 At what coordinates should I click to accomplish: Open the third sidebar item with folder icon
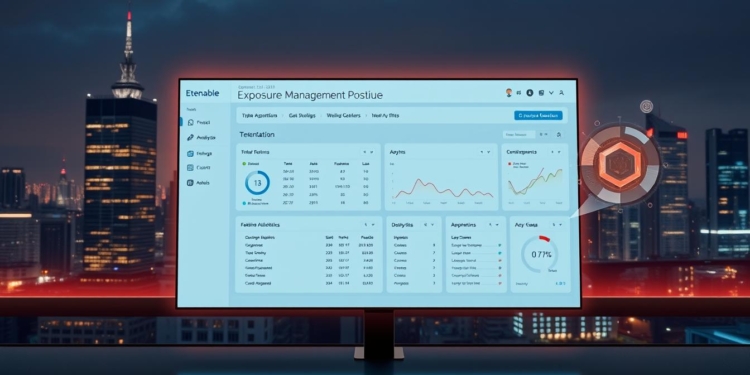(x=199, y=154)
